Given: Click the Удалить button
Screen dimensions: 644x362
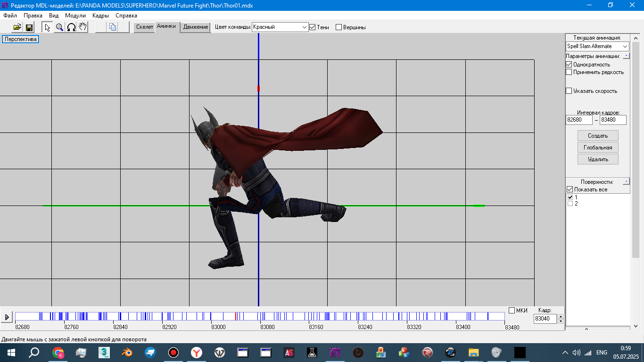Looking at the screenshot, I should coord(598,159).
